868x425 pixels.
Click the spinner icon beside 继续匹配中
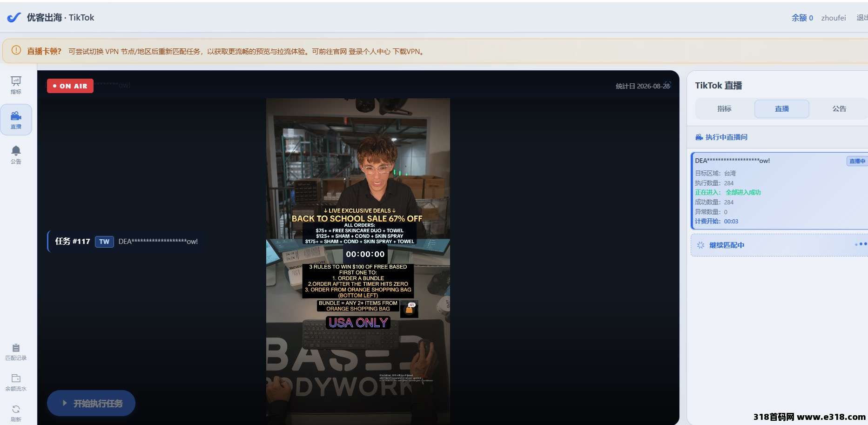click(x=700, y=245)
